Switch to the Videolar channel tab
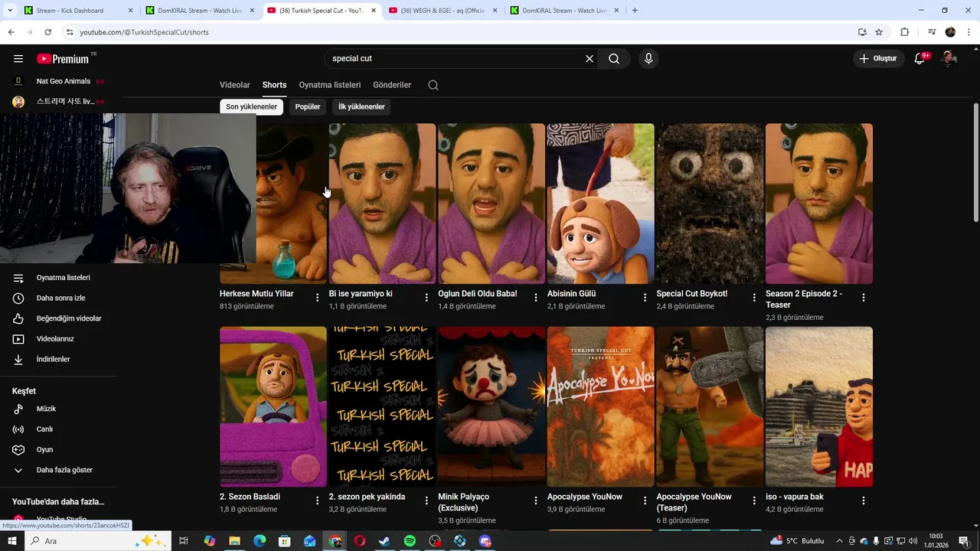The height and width of the screenshot is (551, 980). click(x=235, y=85)
